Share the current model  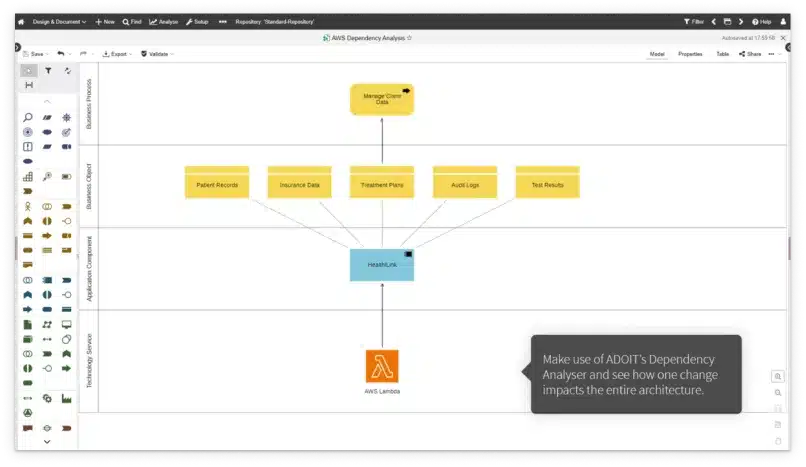tap(750, 54)
